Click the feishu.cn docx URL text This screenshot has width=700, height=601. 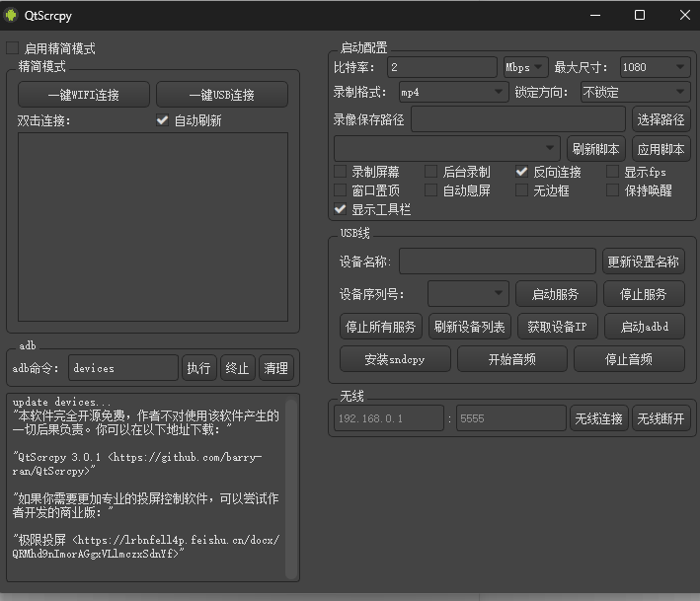(x=145, y=547)
